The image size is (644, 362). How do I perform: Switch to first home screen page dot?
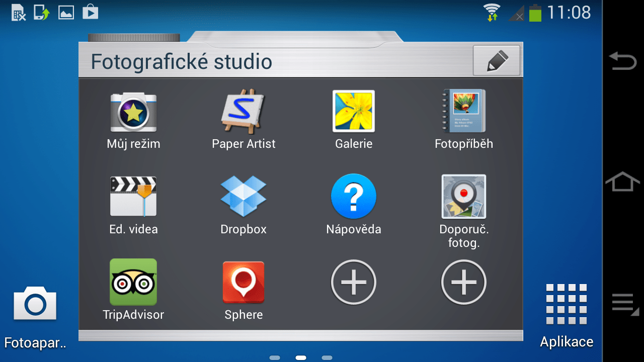click(x=275, y=358)
